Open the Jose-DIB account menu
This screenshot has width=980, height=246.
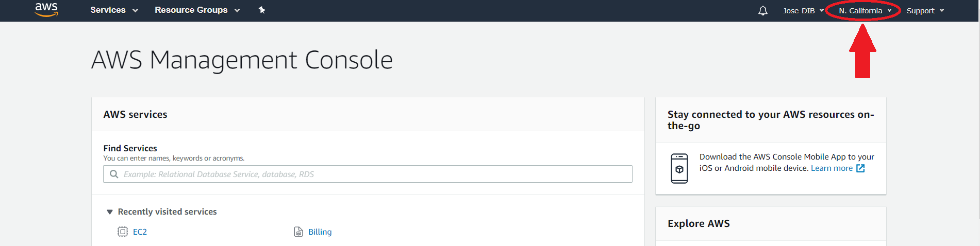click(x=803, y=11)
